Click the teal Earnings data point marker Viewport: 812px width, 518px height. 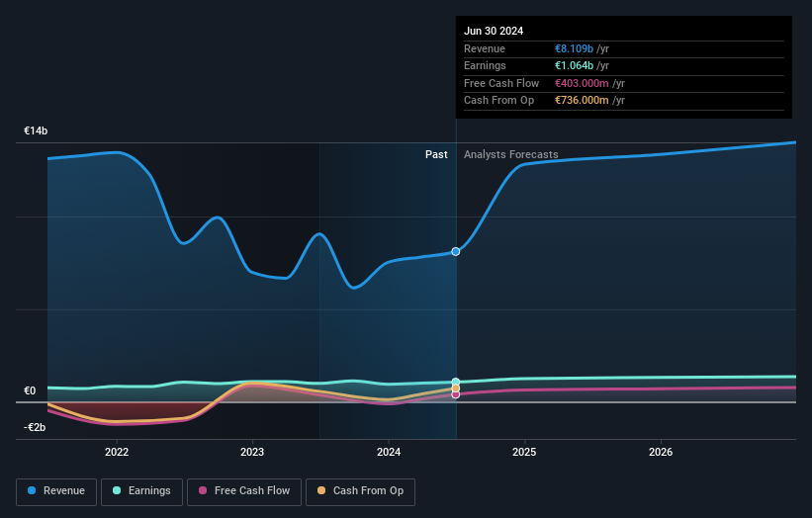[456, 382]
